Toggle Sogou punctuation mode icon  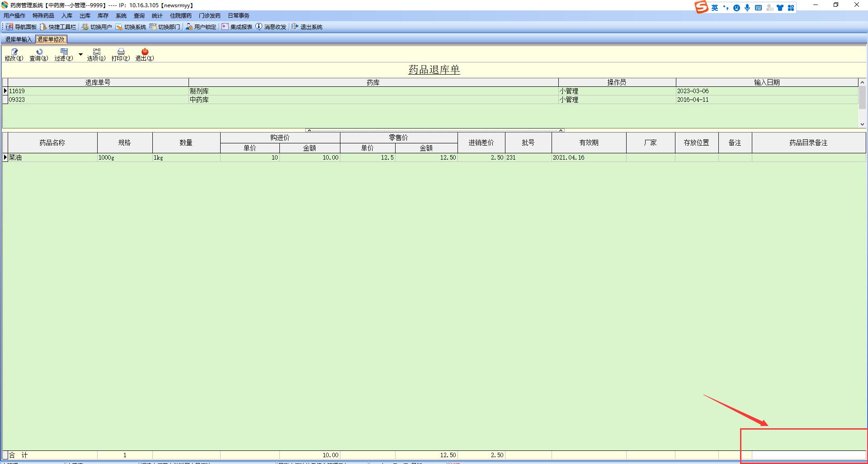tap(726, 8)
